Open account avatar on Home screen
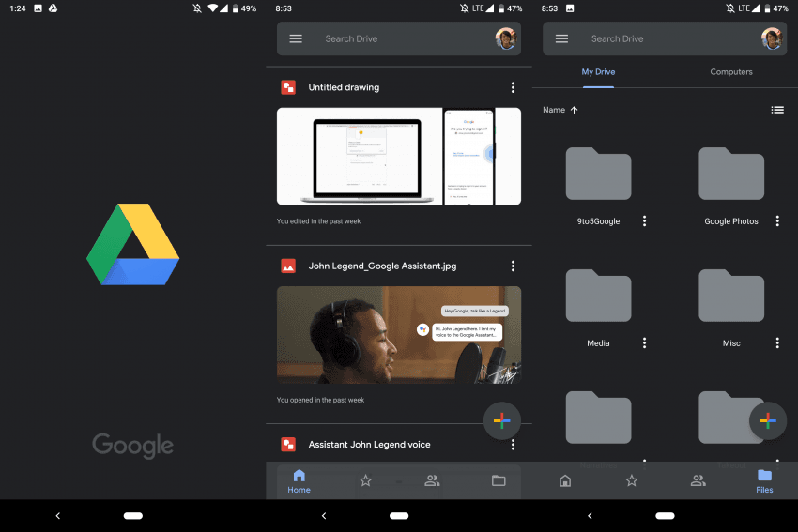 [506, 38]
